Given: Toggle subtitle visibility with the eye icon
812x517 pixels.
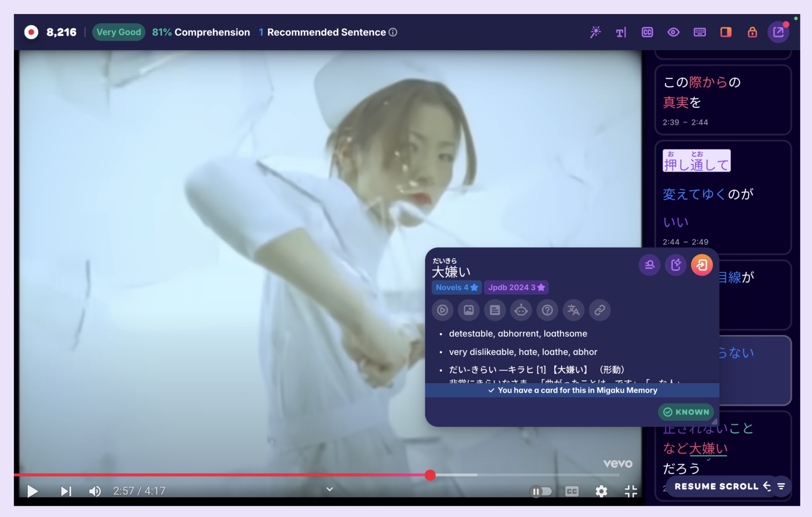Looking at the screenshot, I should pos(673,32).
